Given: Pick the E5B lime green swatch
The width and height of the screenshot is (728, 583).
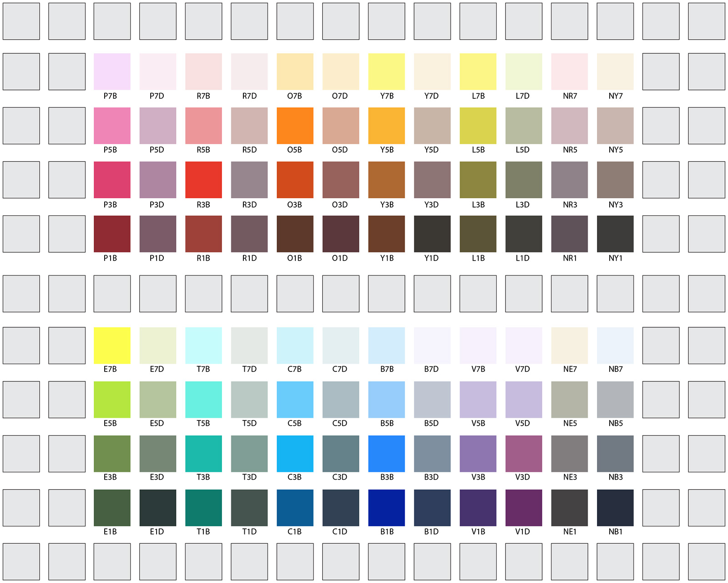Looking at the screenshot, I should pyautogui.click(x=112, y=400).
